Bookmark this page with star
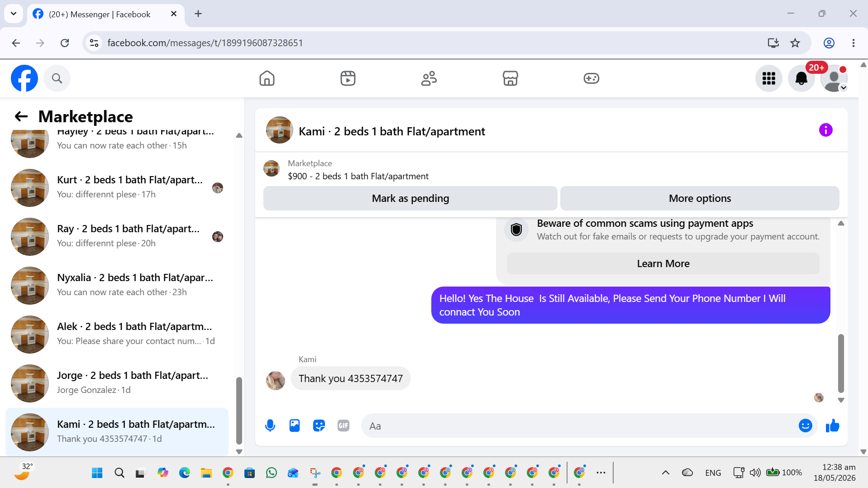 pyautogui.click(x=795, y=43)
